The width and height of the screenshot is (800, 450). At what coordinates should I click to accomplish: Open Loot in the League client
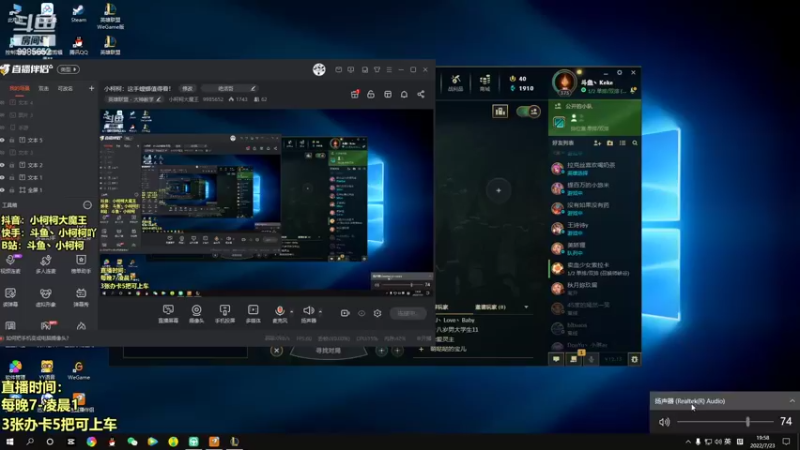(x=456, y=82)
